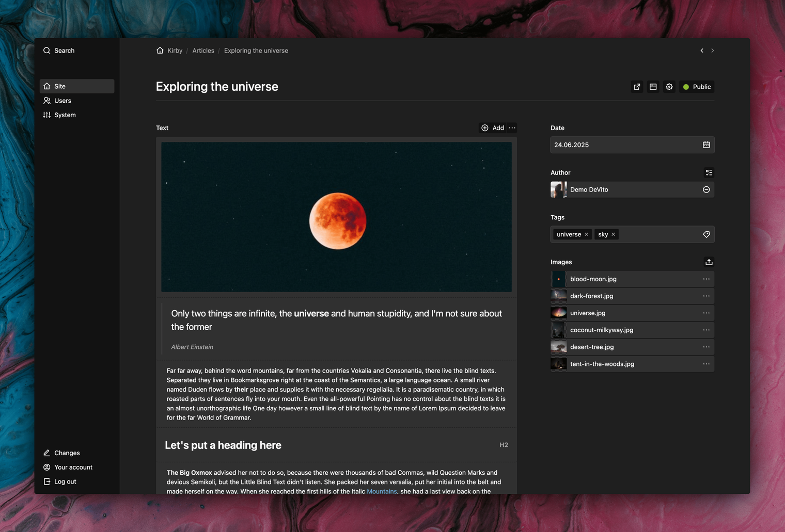Upload images with the upload icon
The image size is (785, 532).
(709, 262)
